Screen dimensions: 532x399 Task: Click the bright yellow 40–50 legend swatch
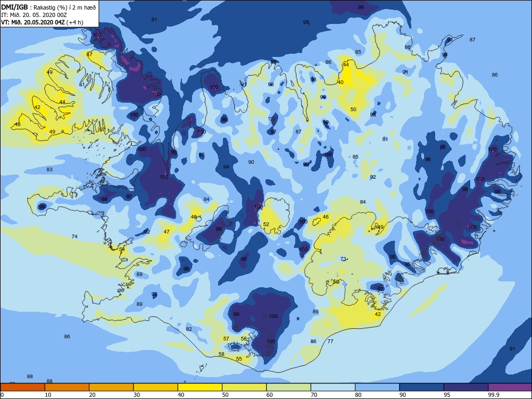(200, 387)
